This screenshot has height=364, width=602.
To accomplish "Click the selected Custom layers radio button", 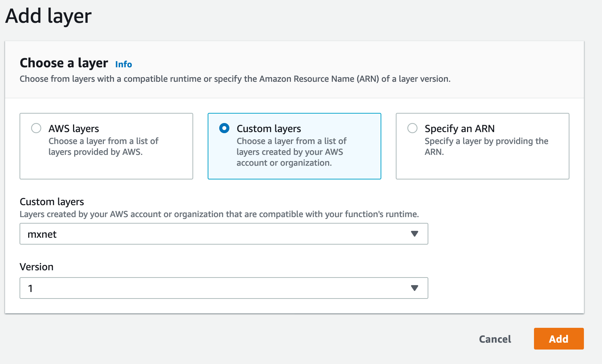I will [224, 128].
